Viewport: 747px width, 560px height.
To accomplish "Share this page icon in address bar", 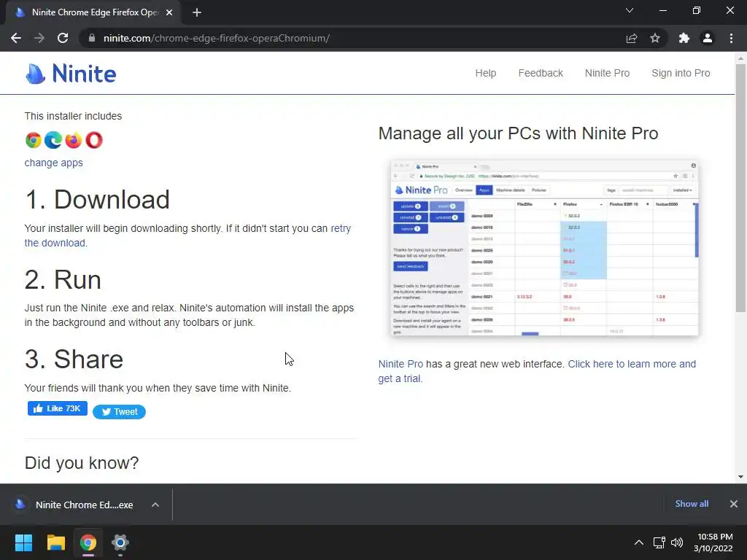I will [x=632, y=38].
